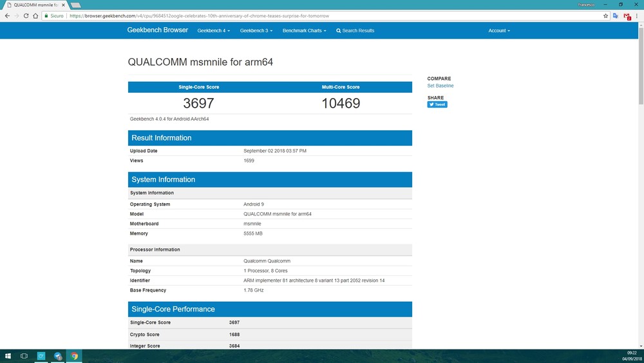Go to the Geekbench Browser home link
Screen dimensions: 644x363
click(x=157, y=30)
